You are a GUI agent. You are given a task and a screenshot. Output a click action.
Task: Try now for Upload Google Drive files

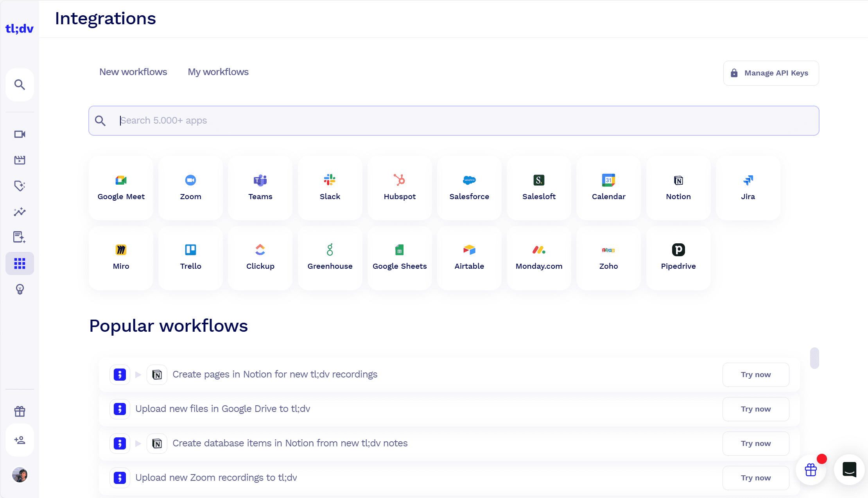pyautogui.click(x=756, y=409)
